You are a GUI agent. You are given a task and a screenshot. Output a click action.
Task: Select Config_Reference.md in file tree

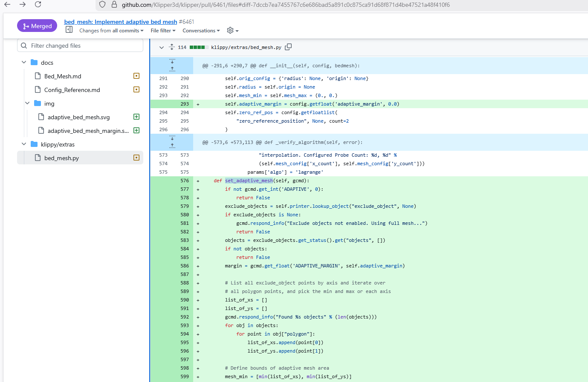coord(72,90)
